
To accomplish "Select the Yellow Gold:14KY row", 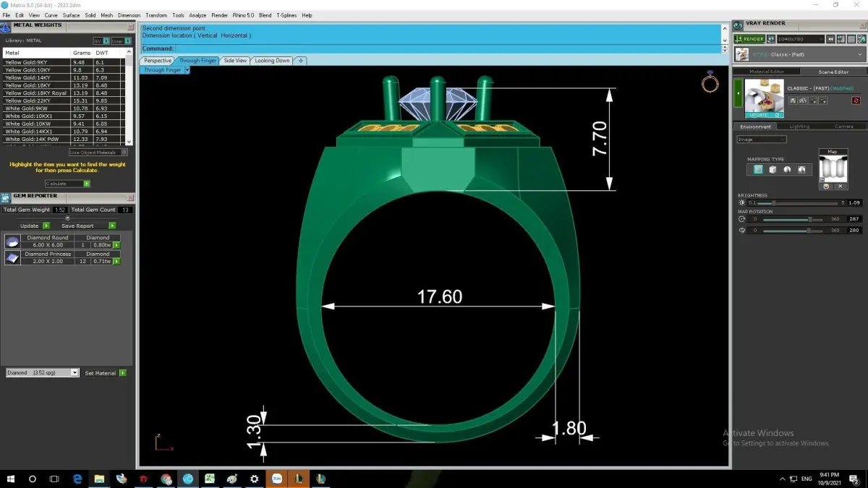I will 64,77.
